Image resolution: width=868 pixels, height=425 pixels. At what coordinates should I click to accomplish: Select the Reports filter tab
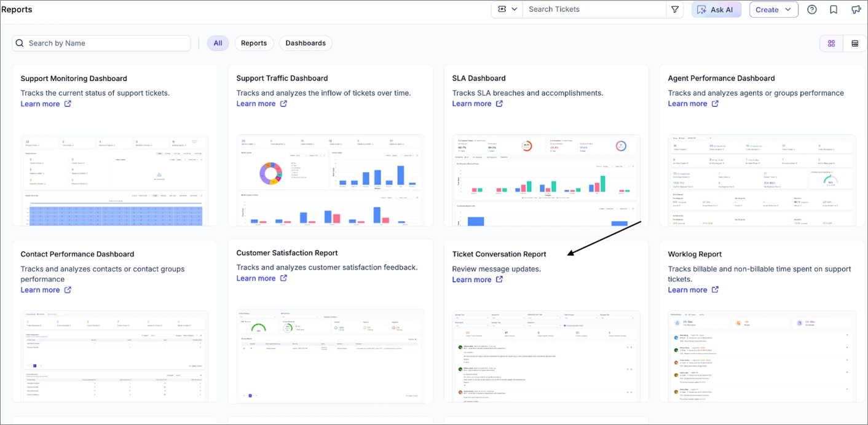click(x=254, y=43)
